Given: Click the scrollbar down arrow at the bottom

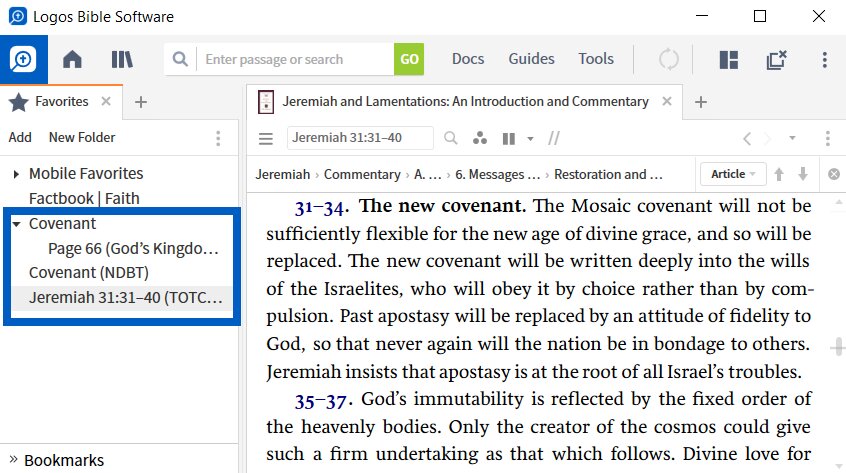Looking at the screenshot, I should [838, 465].
